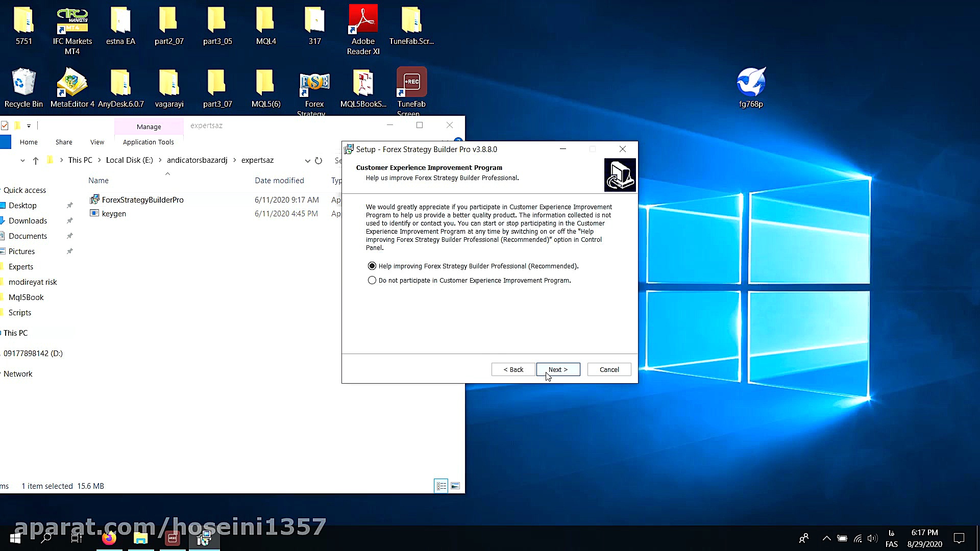The height and width of the screenshot is (551, 980).
Task: Select Do not participate radio option
Action: [x=372, y=280]
